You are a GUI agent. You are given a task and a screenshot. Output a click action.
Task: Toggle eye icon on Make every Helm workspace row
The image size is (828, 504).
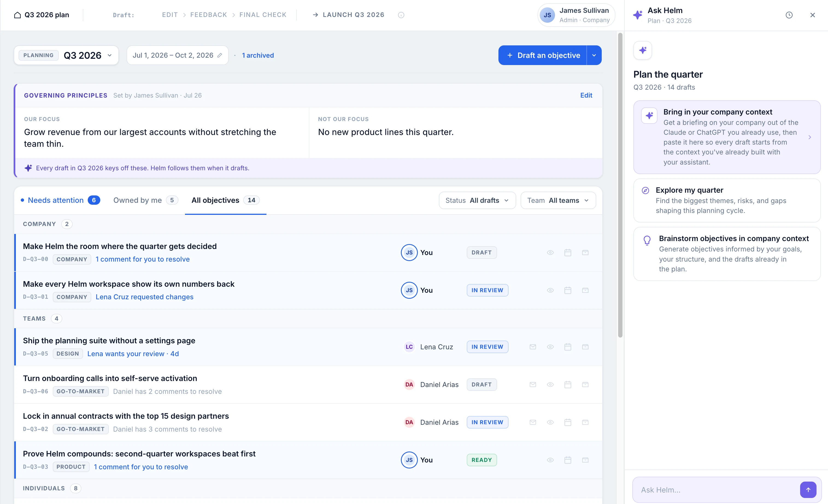coord(550,290)
